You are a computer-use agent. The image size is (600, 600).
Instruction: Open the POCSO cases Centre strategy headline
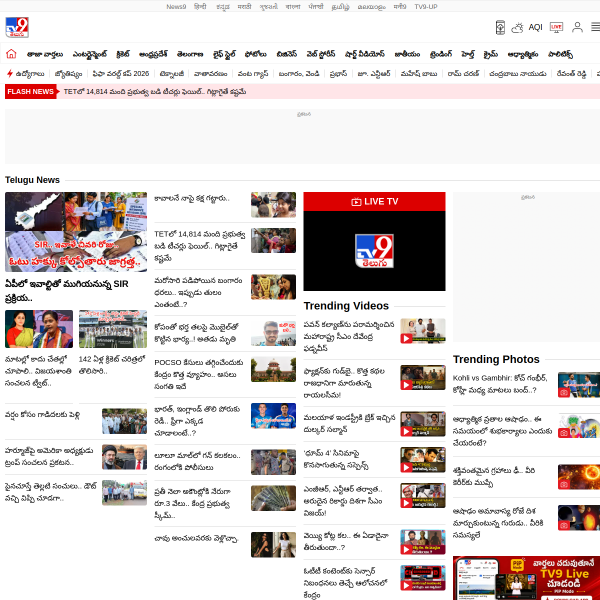pos(199,374)
